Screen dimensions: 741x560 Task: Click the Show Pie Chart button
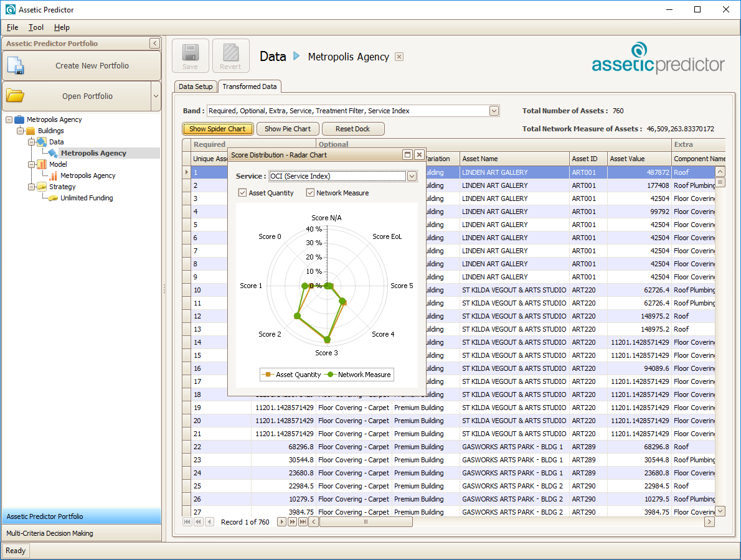(x=288, y=129)
